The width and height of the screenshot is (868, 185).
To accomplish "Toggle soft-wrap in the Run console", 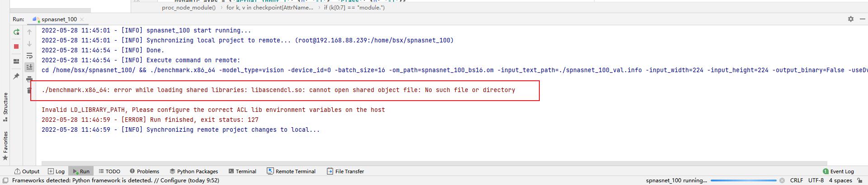I will (29, 55).
